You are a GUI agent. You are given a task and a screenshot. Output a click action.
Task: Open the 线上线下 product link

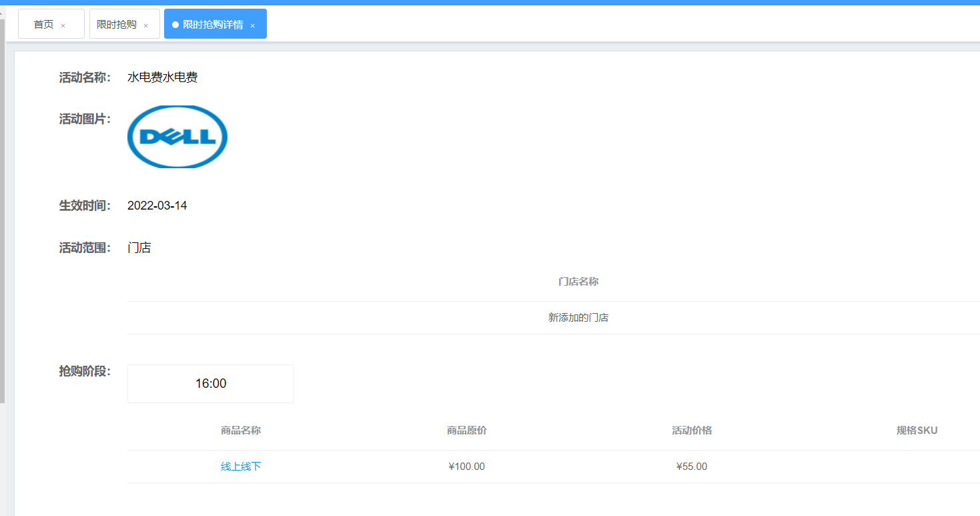241,467
